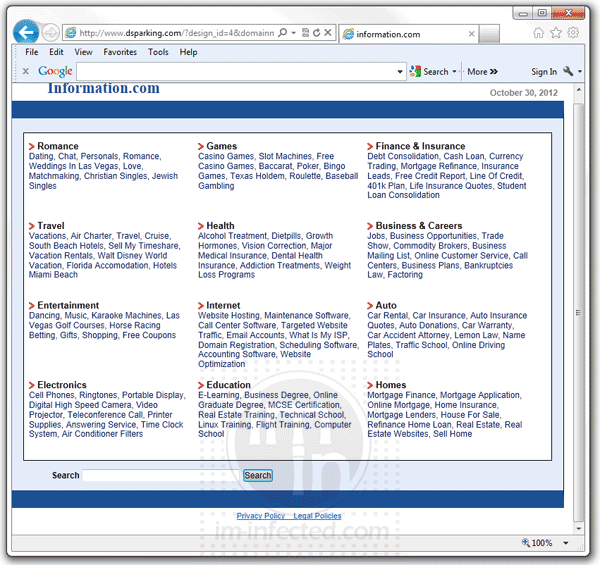
Task: Click the browser Back arrow button
Action: 26,32
